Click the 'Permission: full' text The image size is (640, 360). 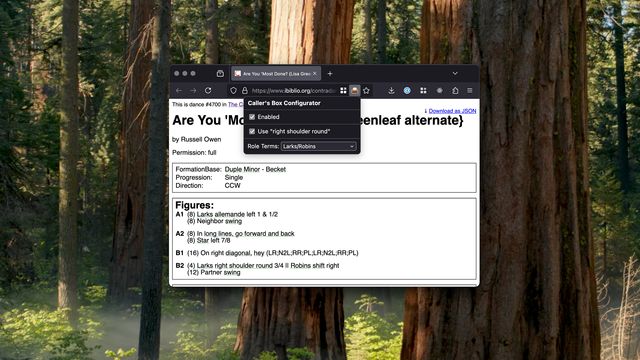click(194, 153)
